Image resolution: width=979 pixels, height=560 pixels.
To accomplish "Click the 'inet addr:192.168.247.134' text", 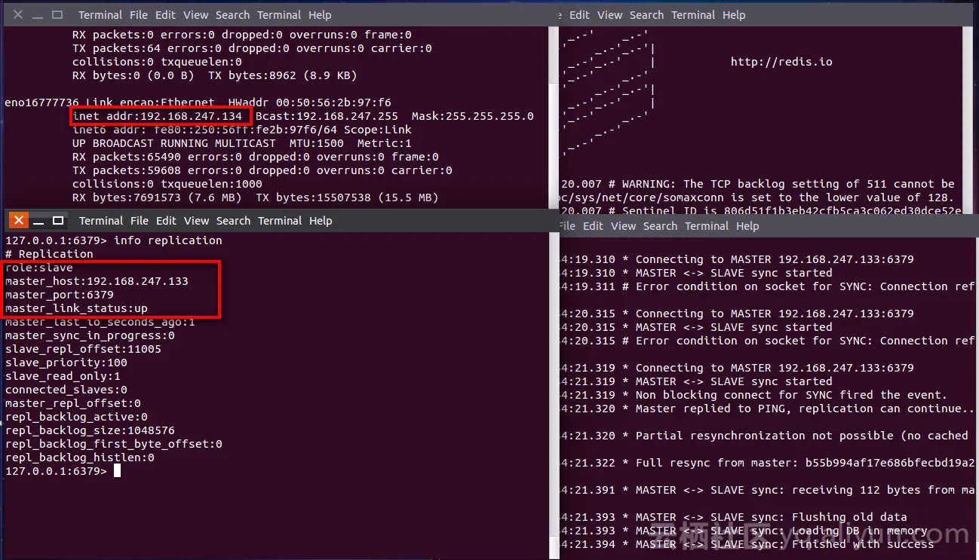I will (x=158, y=116).
